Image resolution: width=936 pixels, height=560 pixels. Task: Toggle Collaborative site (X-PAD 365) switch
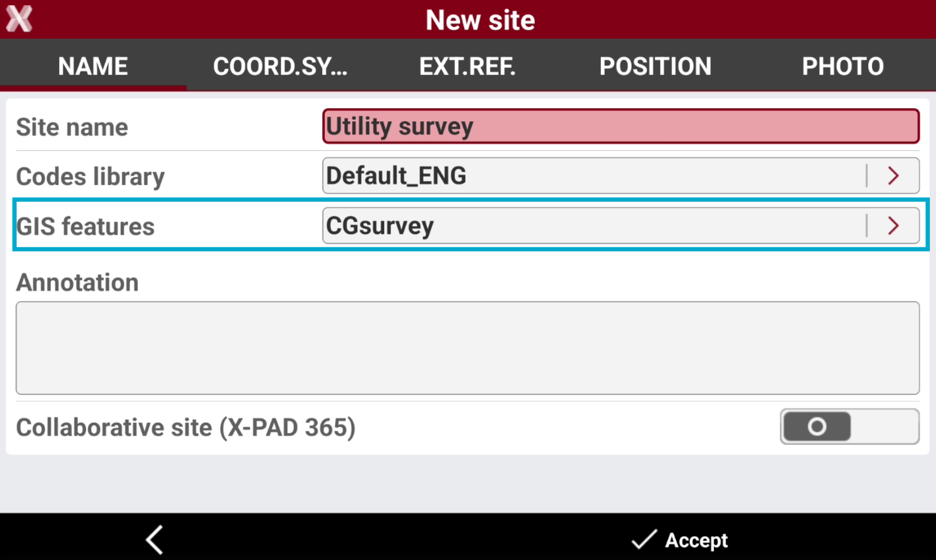849,426
